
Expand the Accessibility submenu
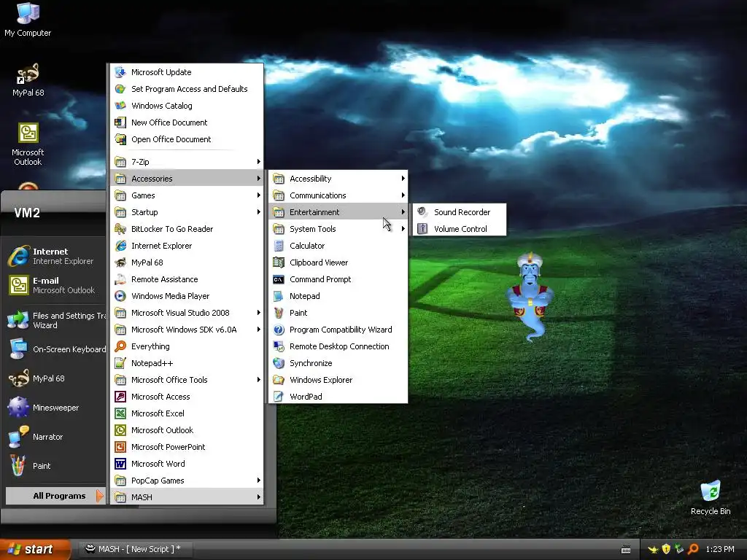pos(338,179)
